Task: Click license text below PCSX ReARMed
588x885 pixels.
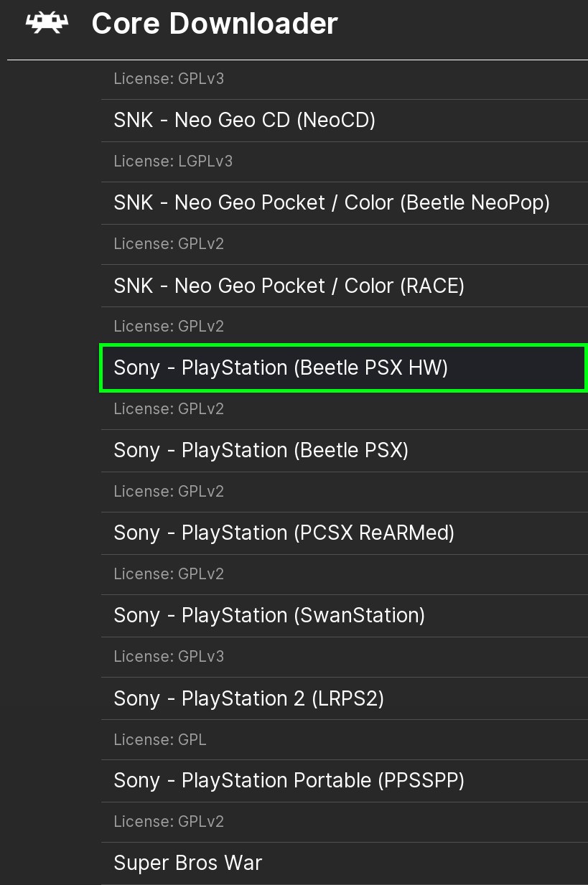Action: click(x=169, y=574)
